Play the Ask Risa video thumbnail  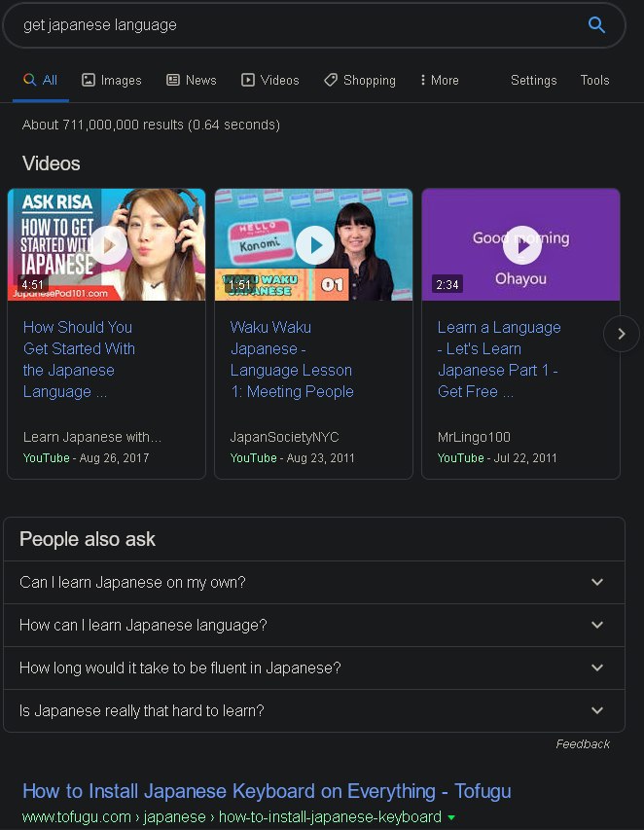106,244
